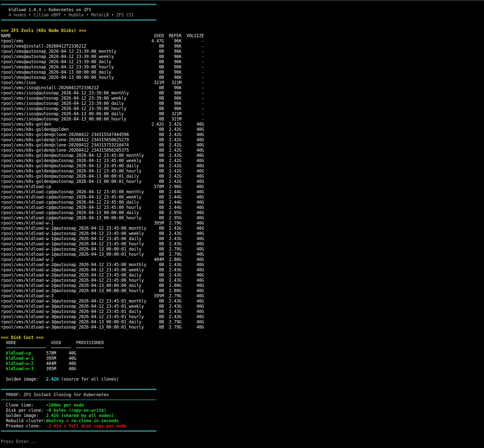The height and width of the screenshot is (448, 484).
Task: Click the cyan 2.42G golden image value
Action: [x=52, y=379]
